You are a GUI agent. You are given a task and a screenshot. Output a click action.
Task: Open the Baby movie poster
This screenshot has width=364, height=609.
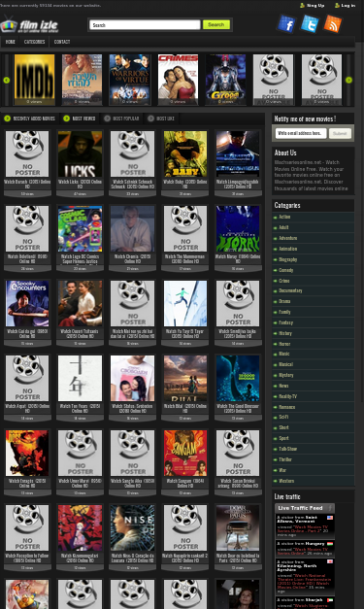click(185, 153)
